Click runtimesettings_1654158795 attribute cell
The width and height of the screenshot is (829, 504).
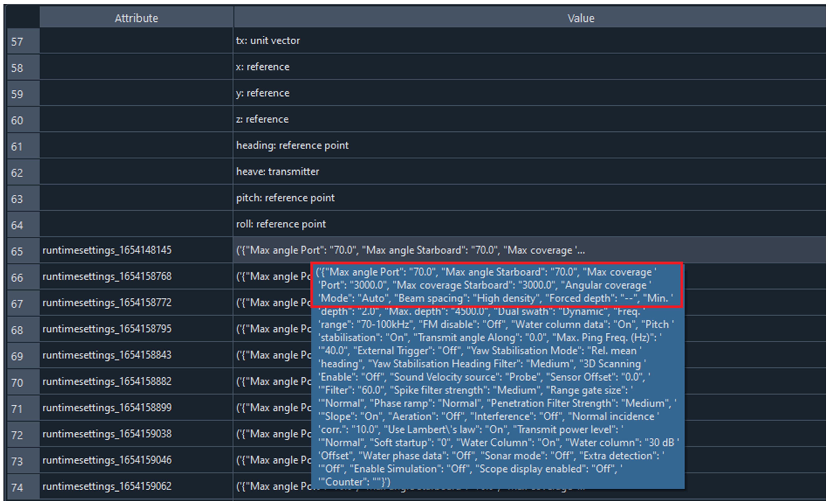[x=107, y=329]
